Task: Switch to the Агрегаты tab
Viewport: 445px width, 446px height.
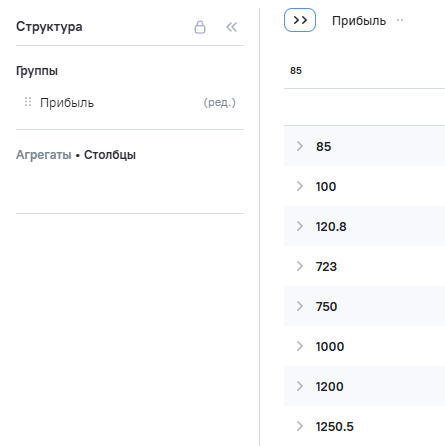Action: (44, 155)
